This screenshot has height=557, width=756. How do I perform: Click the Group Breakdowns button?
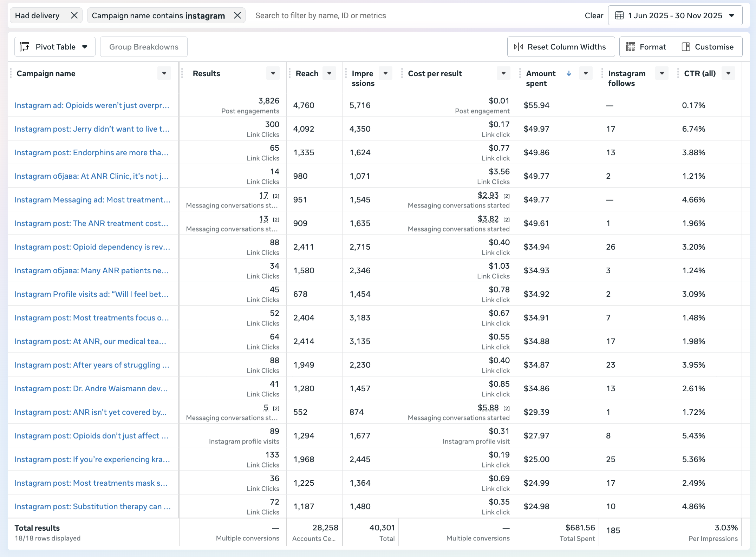pyautogui.click(x=144, y=47)
